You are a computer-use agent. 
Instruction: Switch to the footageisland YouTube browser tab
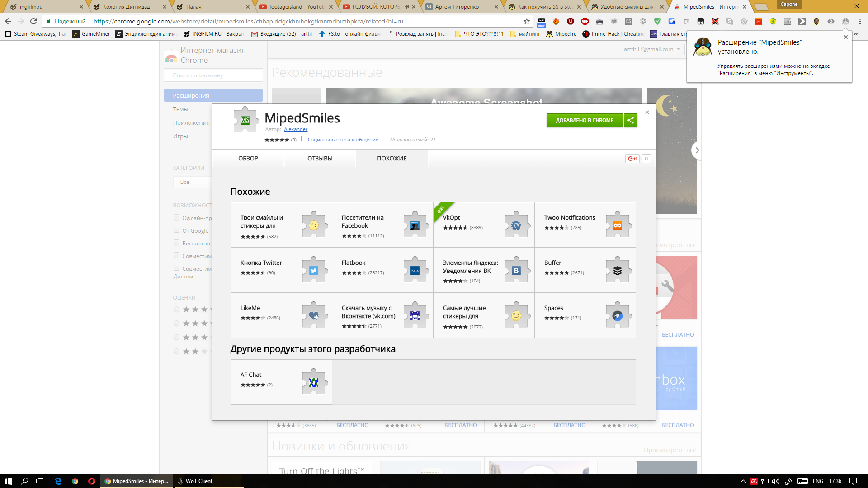(296, 7)
